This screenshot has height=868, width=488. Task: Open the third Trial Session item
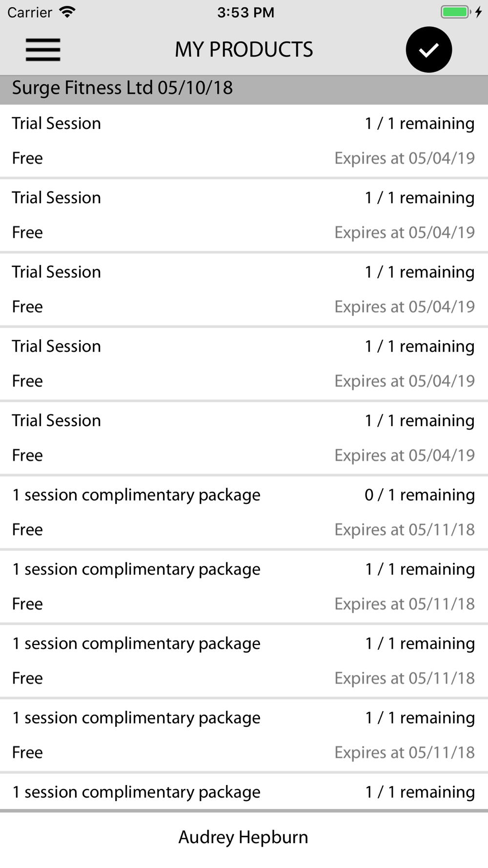pos(244,289)
